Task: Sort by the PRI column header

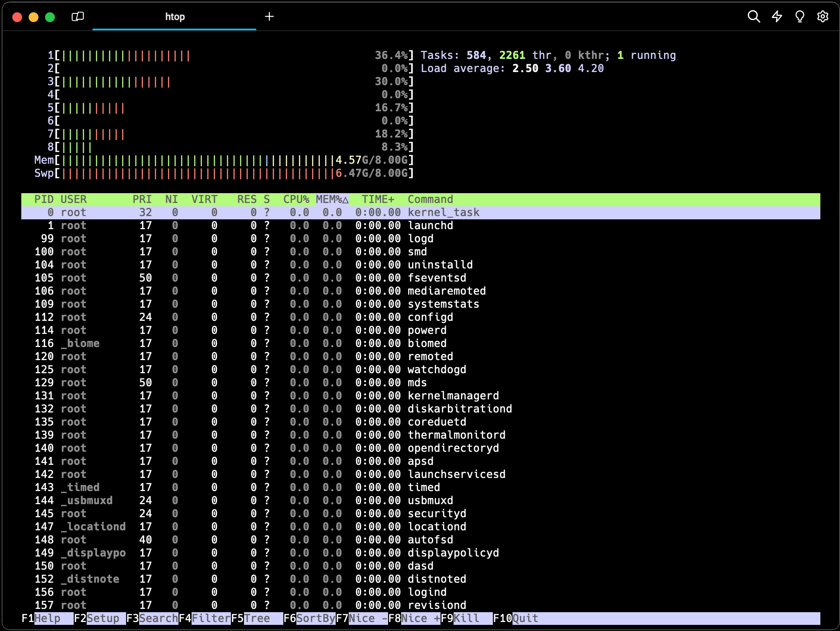Action: [x=142, y=199]
